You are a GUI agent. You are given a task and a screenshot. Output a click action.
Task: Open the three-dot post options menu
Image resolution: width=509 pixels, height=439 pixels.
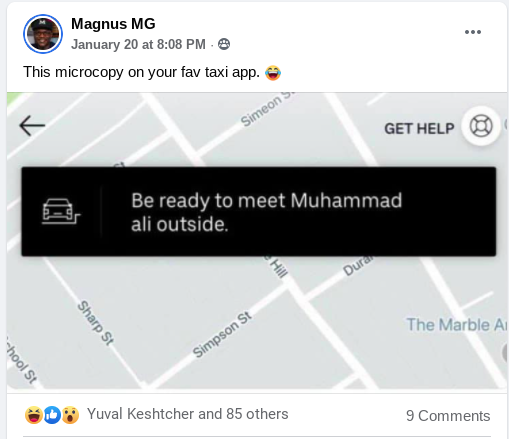click(473, 32)
